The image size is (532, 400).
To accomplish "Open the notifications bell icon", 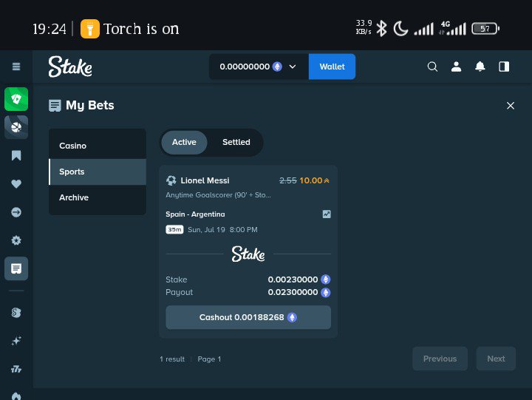I will (x=480, y=67).
